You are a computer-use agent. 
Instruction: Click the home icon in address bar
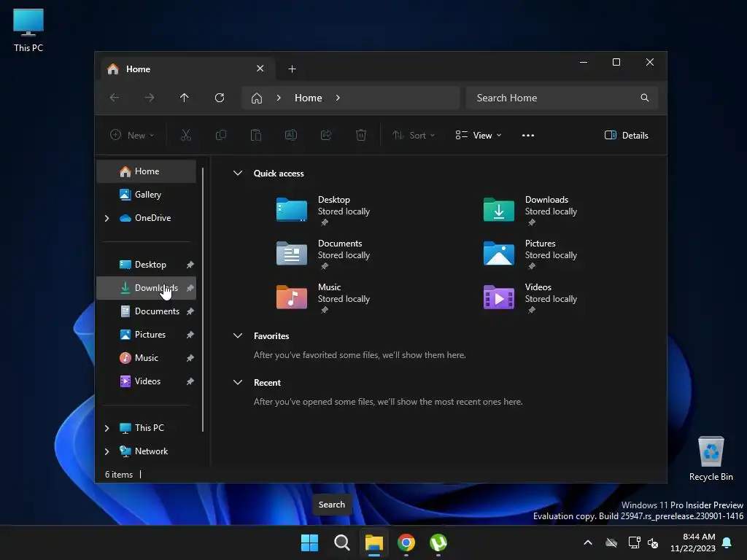pos(257,98)
